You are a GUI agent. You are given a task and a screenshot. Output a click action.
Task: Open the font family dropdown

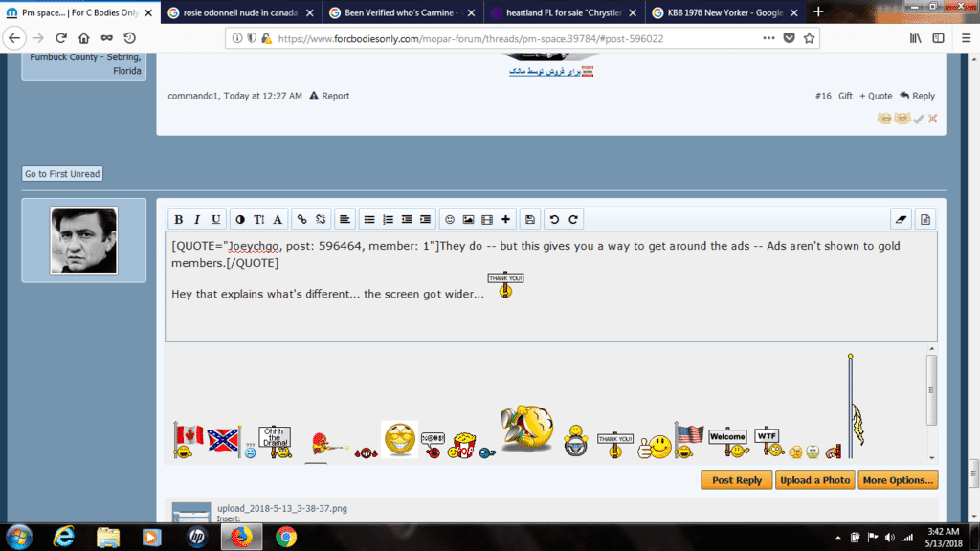[x=278, y=219]
